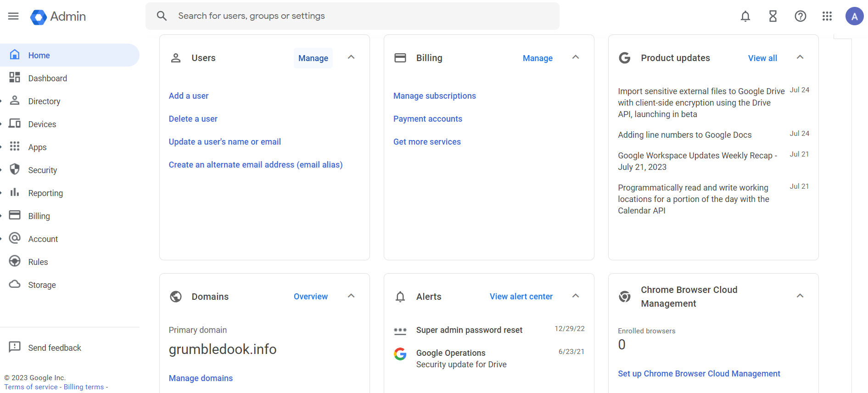Image resolution: width=868 pixels, height=393 pixels.
Task: Click the Google Admin logo
Action: pyautogui.click(x=58, y=17)
